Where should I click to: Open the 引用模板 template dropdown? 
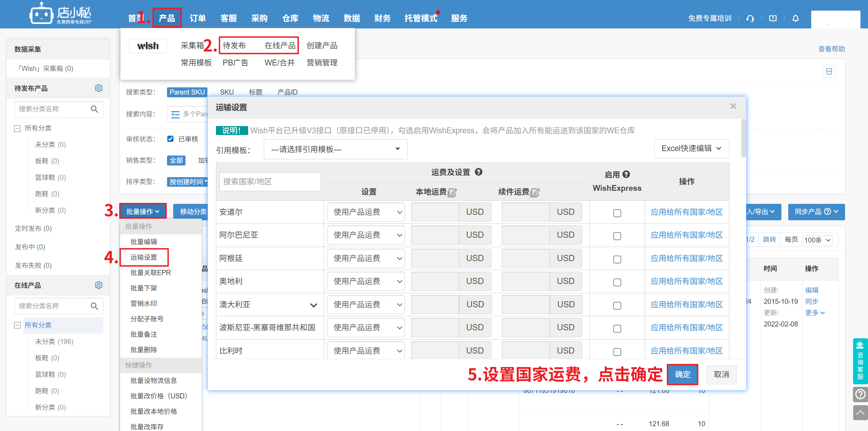click(x=335, y=149)
